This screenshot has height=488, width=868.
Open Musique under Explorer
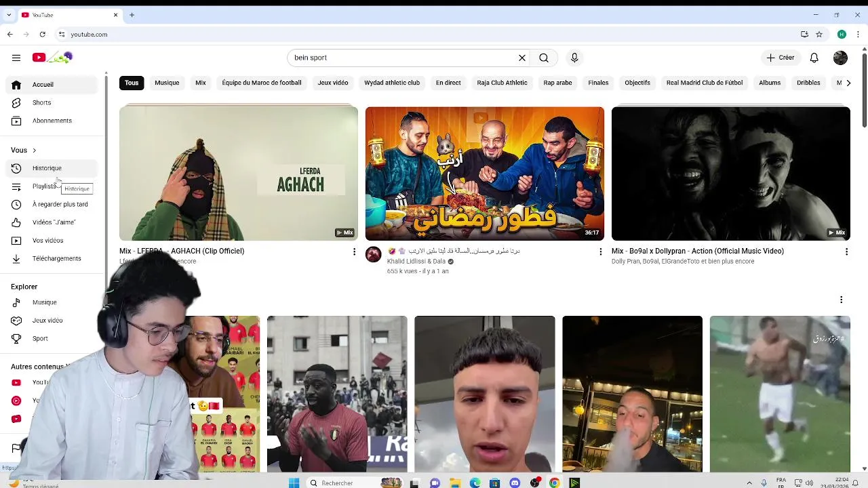point(53,302)
